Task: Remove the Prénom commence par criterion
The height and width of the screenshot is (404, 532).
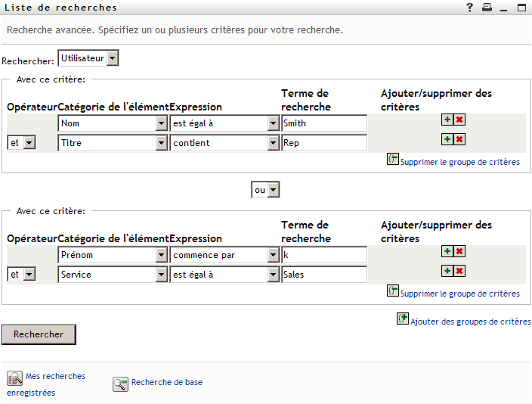Action: [459, 251]
